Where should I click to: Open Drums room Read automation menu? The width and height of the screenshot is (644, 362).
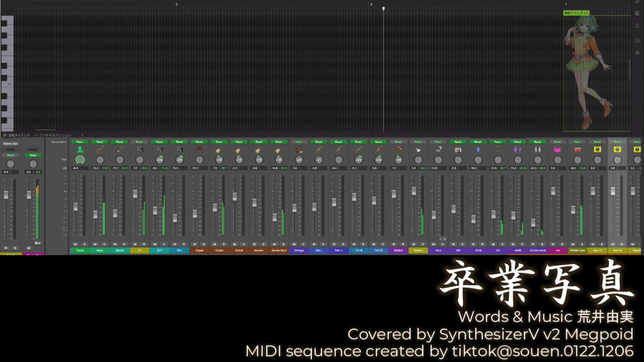[537, 141]
